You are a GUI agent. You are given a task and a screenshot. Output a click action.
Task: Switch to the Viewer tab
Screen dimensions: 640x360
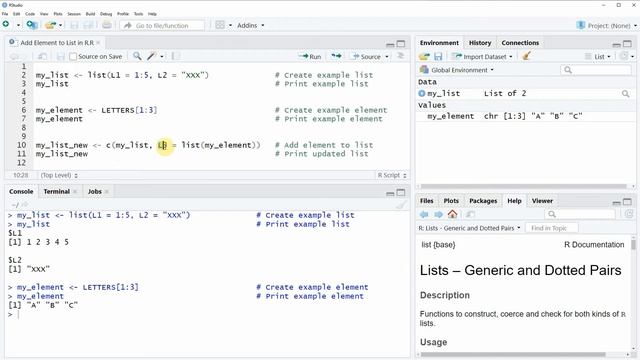click(542, 201)
